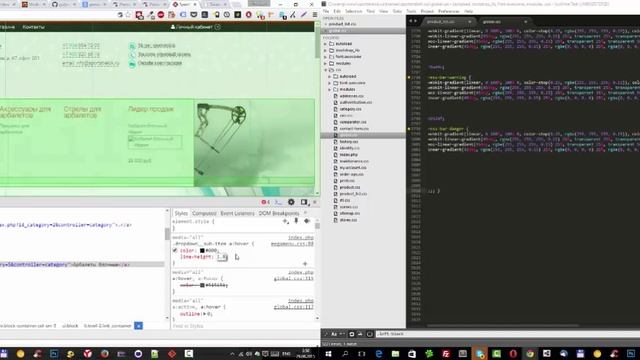
Task: Open Opera browser in right taskbar
Action: click(513, 353)
